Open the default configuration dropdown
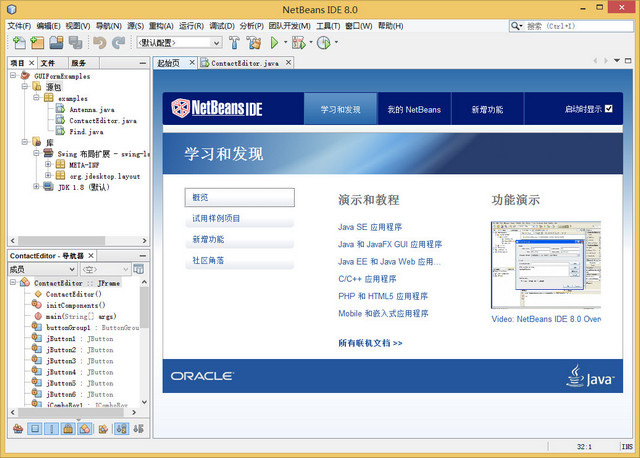The image size is (640, 458). point(172,43)
